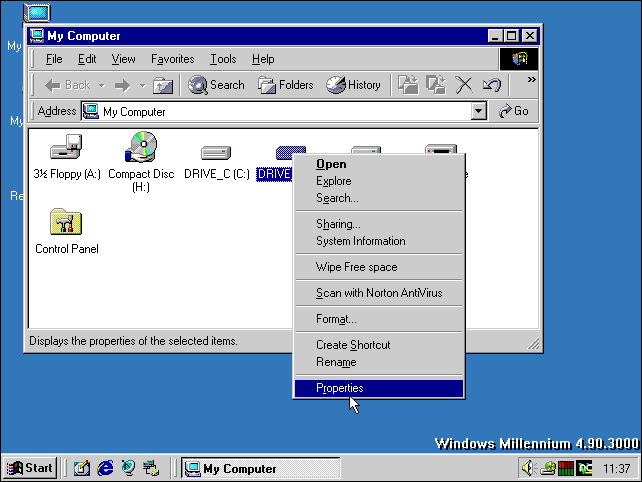Click the Delete (X) toolbar icon
The image size is (642, 482).
(x=464, y=85)
